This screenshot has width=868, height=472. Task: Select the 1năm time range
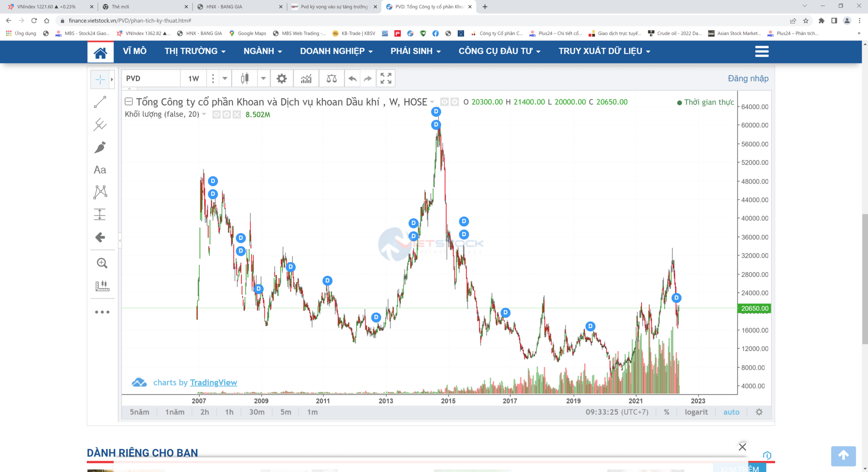[x=175, y=412]
